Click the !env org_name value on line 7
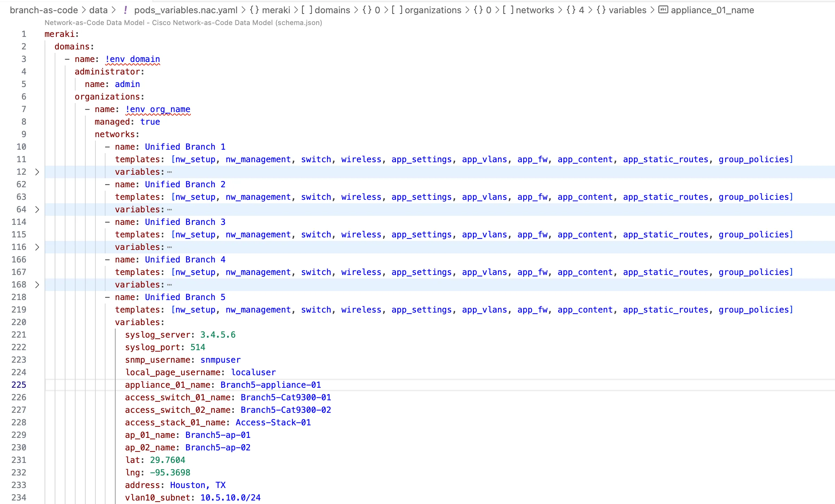 (158, 109)
